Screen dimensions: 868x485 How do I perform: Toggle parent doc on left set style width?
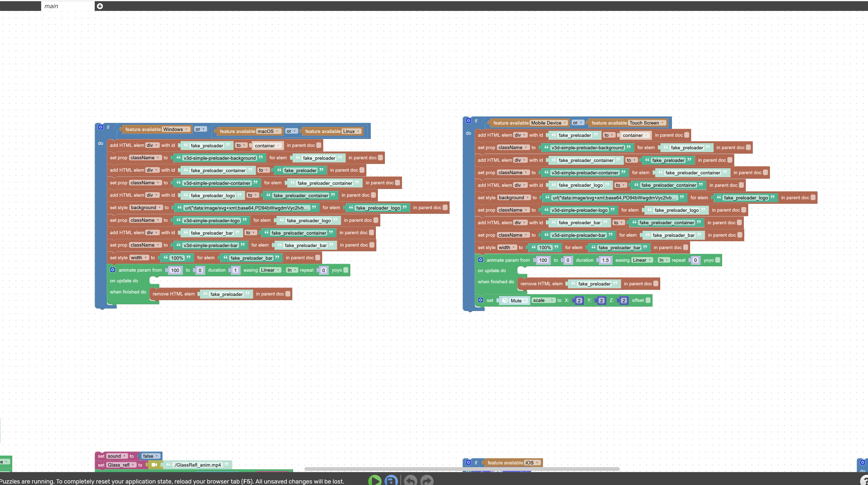(x=318, y=258)
